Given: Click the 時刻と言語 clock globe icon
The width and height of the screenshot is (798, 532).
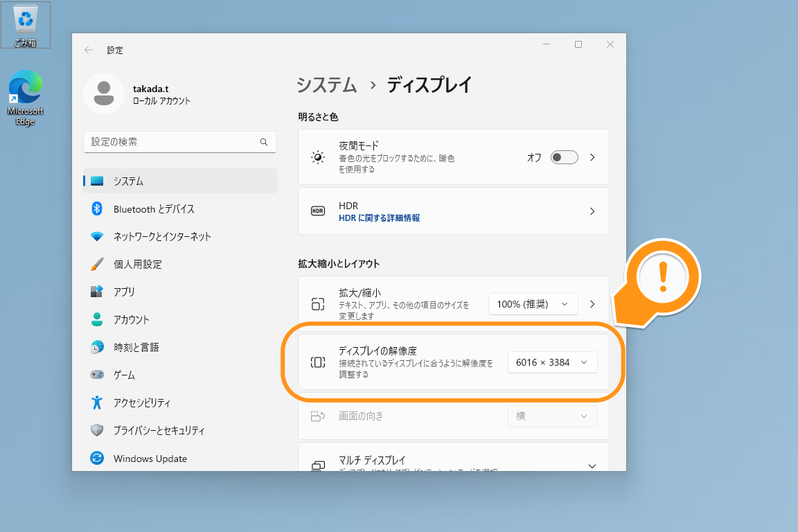Looking at the screenshot, I should pyautogui.click(x=97, y=347).
